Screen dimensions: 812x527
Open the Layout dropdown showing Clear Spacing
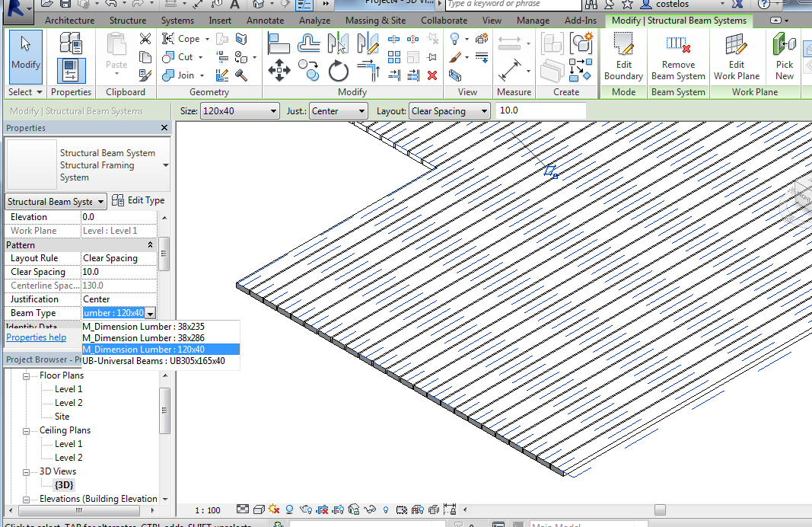tap(449, 111)
